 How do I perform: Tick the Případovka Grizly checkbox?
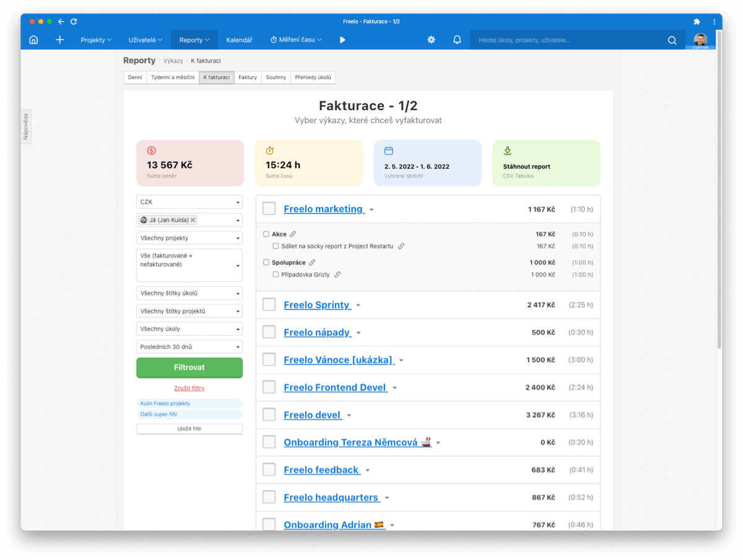click(276, 275)
